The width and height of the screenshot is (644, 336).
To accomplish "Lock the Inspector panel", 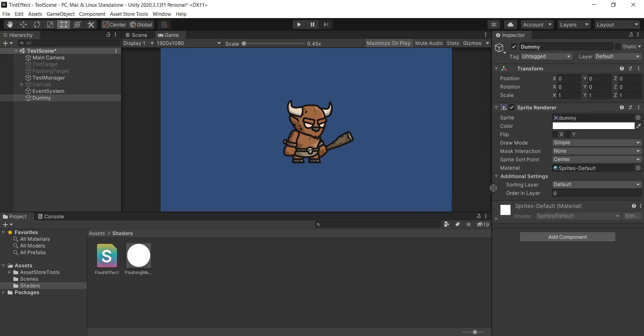I will pyautogui.click(x=631, y=35).
